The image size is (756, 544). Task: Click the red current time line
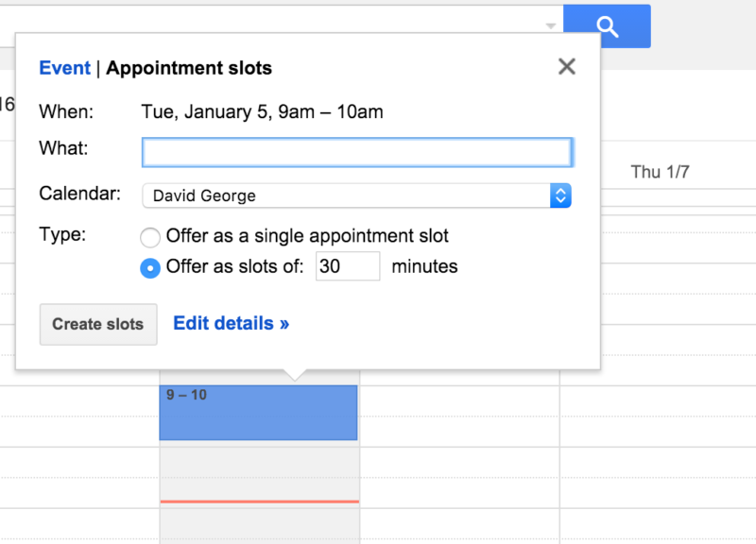tap(259, 501)
